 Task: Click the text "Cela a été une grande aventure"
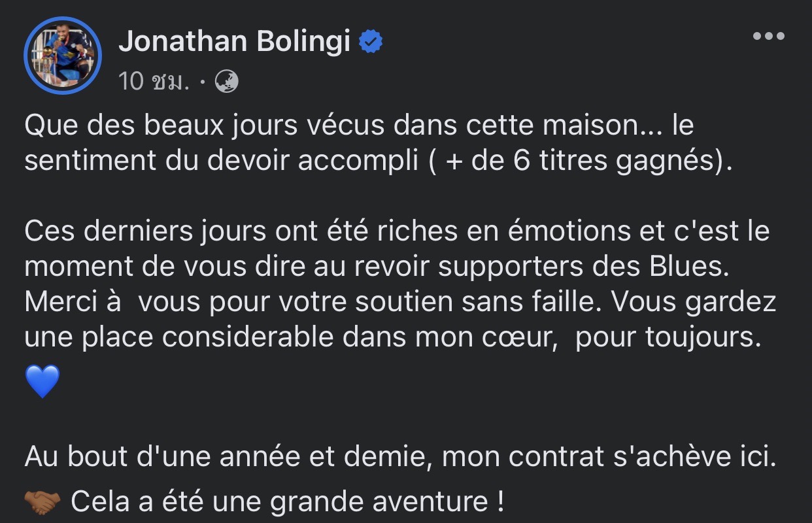pyautogui.click(x=288, y=502)
